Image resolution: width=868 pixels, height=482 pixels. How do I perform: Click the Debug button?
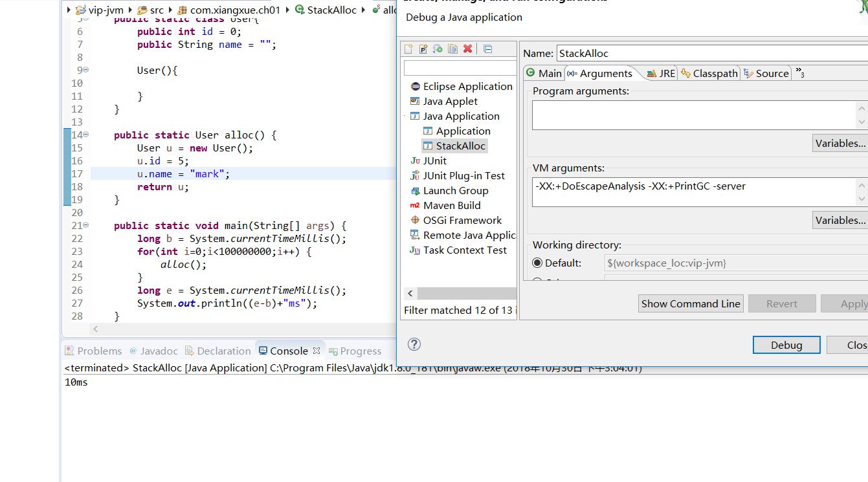click(x=786, y=345)
